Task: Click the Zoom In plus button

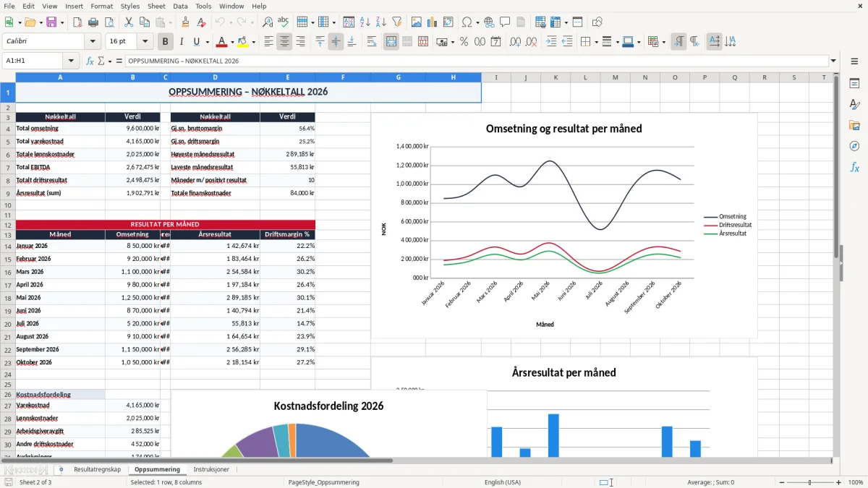Action: (838, 482)
